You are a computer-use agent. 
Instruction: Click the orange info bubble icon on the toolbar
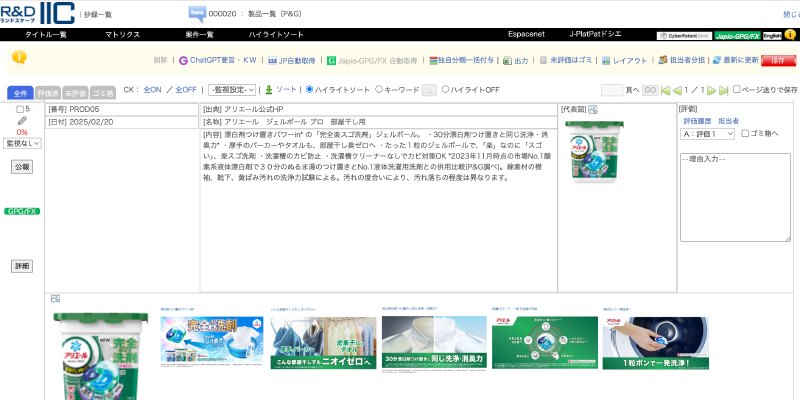(x=19, y=58)
